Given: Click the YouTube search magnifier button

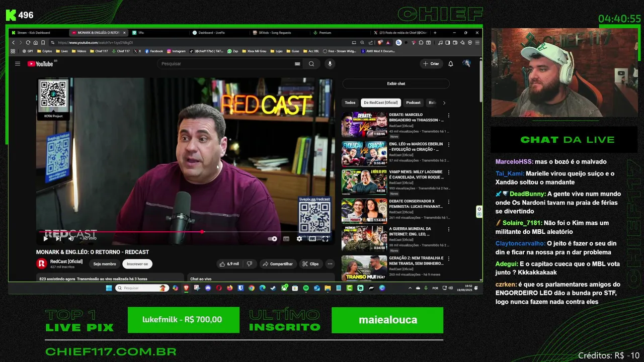Looking at the screenshot, I should point(311,64).
